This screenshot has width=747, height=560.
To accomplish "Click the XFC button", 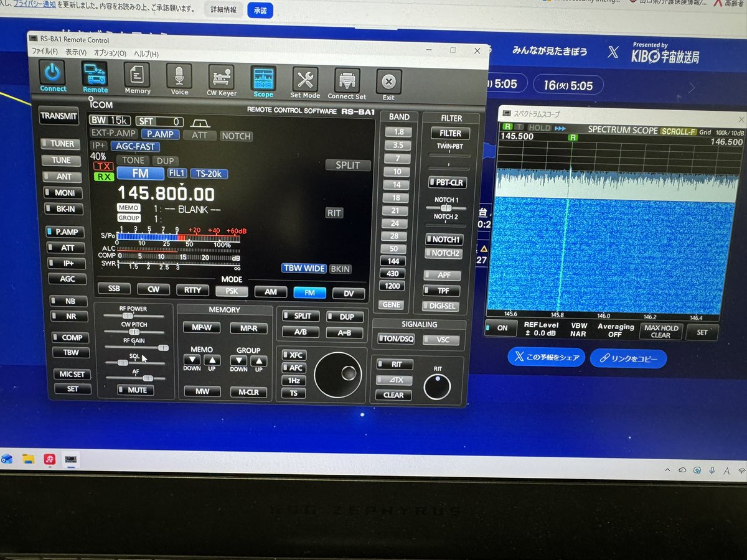I will 294,355.
